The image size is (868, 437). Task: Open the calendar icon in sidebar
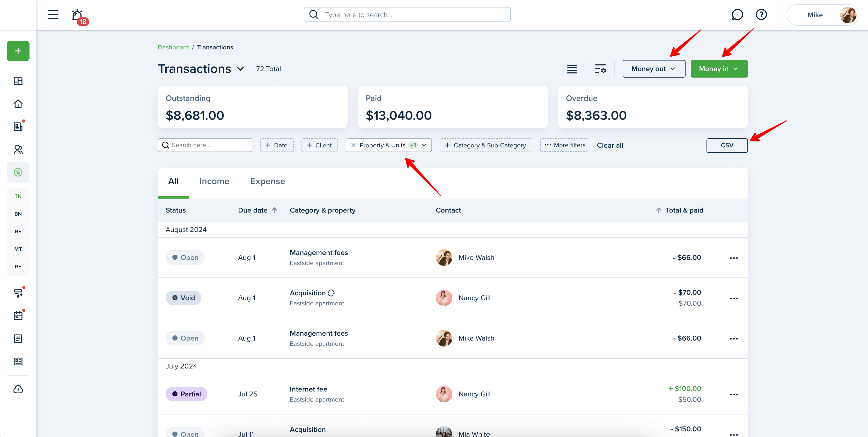[18, 316]
